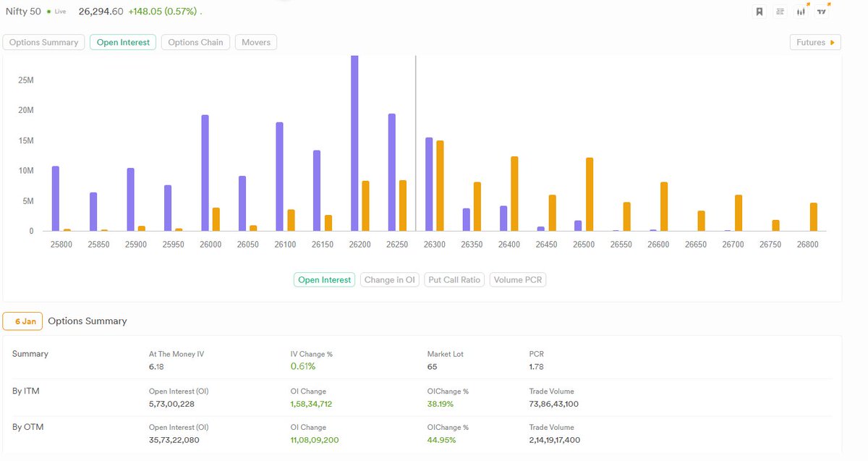Click the purple bar at strike 26100
The image size is (868, 461).
[280, 177]
